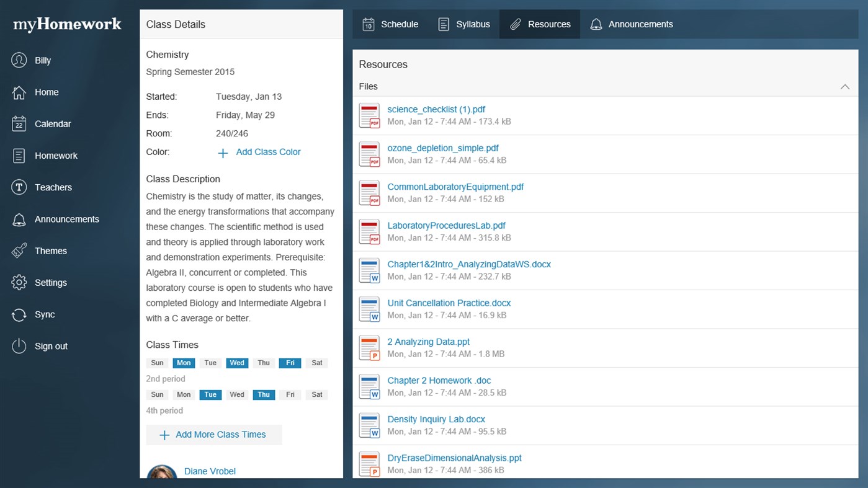Image resolution: width=868 pixels, height=488 pixels.
Task: Switch to the Schedule tab
Action: tap(390, 24)
